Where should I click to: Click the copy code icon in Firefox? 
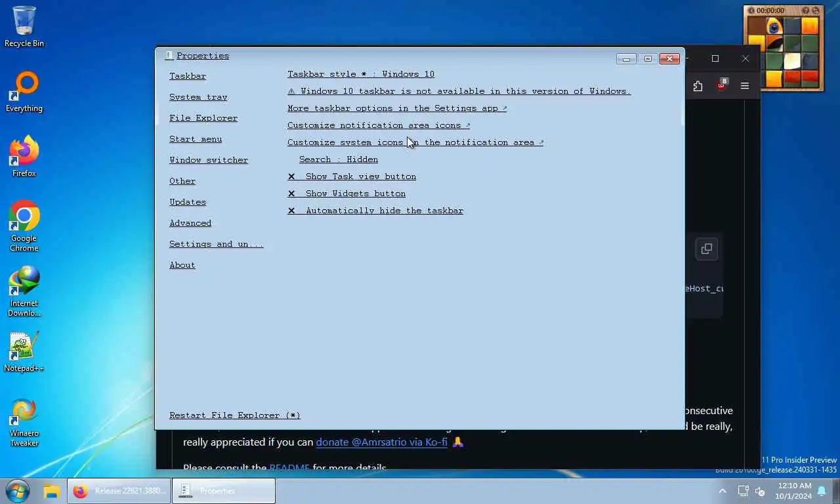(707, 249)
